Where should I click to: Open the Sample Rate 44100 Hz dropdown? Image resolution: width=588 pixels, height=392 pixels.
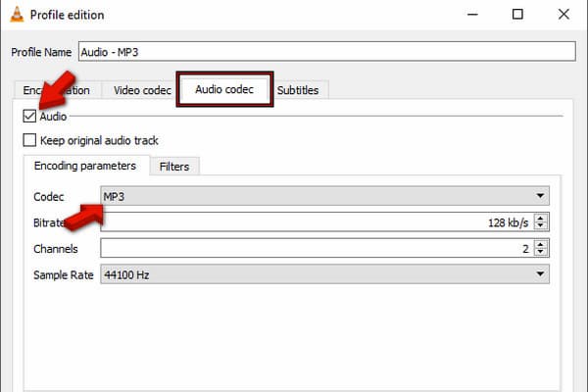point(324,274)
